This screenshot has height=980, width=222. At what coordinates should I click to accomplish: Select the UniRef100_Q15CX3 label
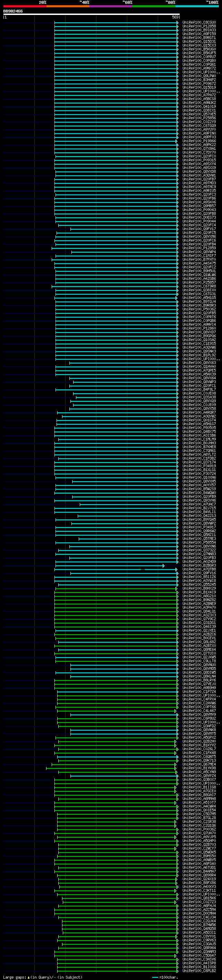pyautogui.click(x=199, y=45)
